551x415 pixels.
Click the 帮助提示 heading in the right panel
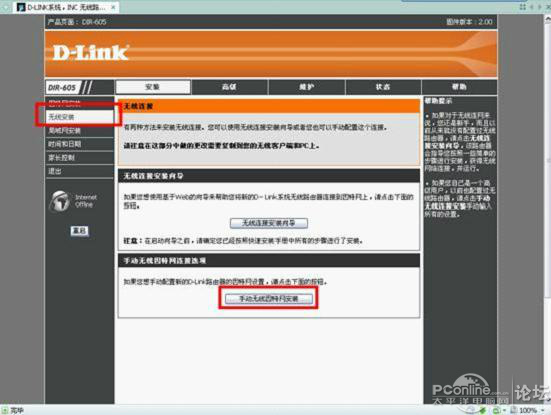438,101
